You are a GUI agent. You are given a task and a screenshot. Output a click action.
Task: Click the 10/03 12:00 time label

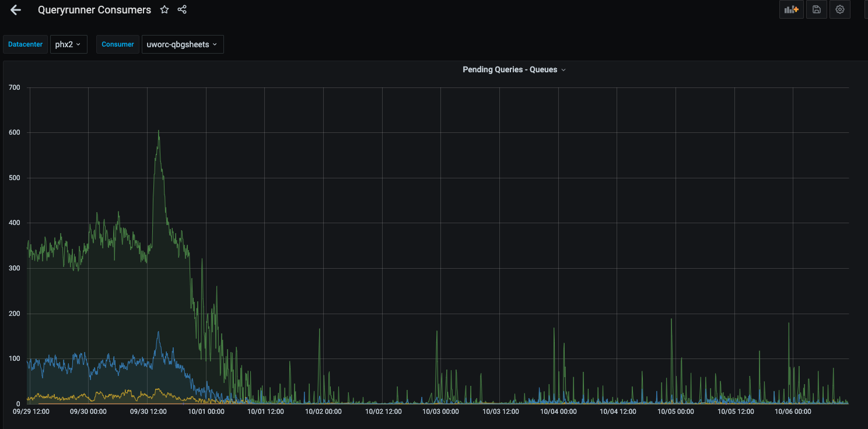click(501, 412)
